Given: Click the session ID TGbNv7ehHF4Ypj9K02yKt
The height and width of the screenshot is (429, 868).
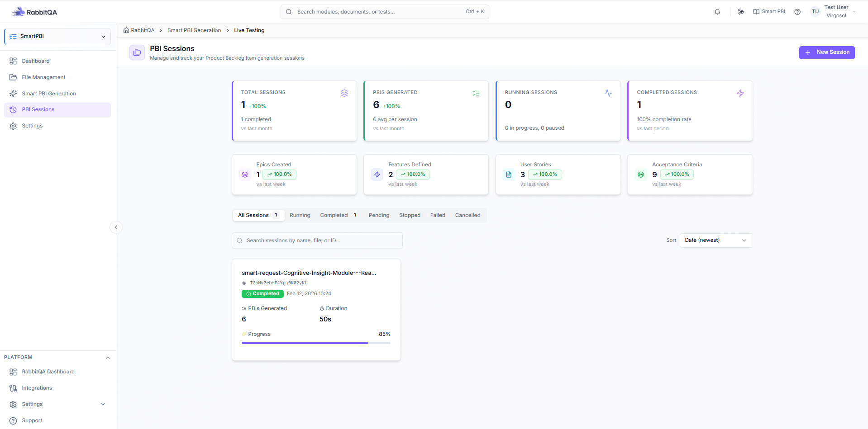Looking at the screenshot, I should 278,283.
